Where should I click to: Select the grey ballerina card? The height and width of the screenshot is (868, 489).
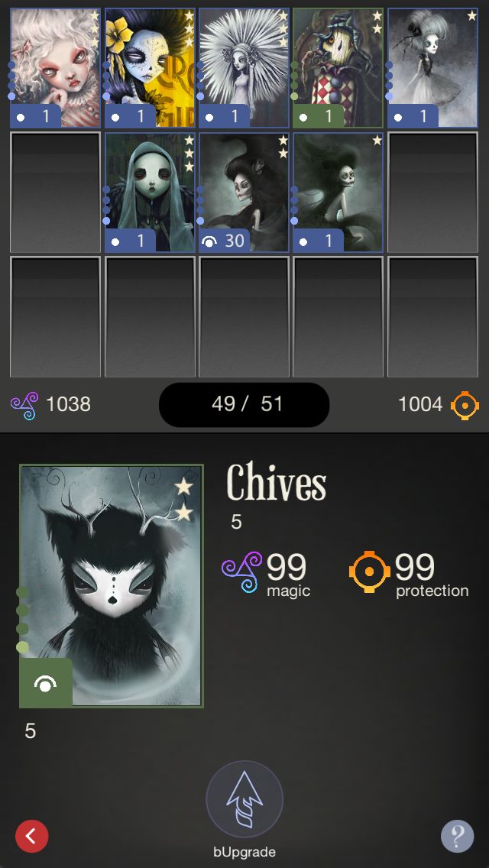(432, 68)
